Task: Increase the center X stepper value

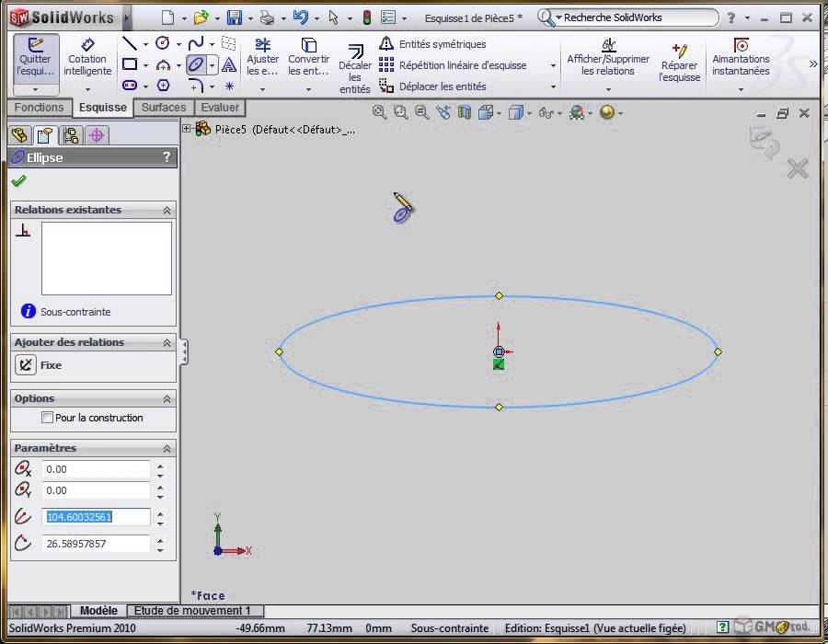Action: pos(160,466)
